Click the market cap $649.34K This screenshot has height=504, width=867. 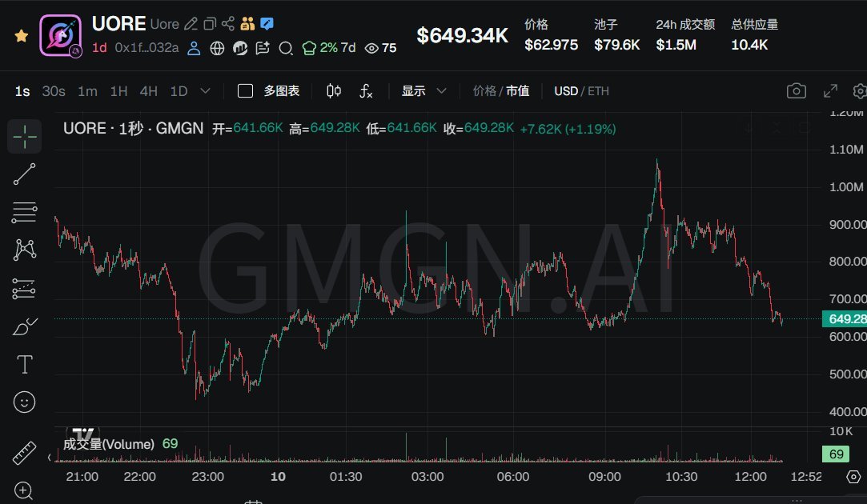462,35
